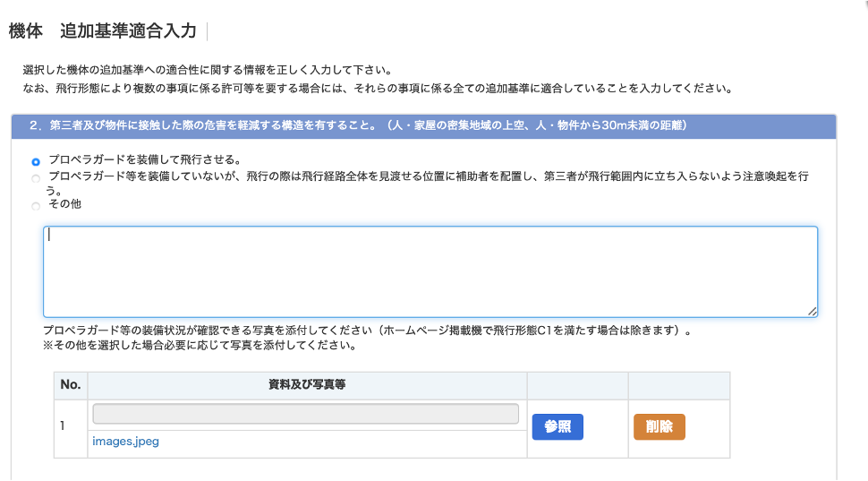
Task: Click inside the large empty text area
Action: click(x=430, y=271)
